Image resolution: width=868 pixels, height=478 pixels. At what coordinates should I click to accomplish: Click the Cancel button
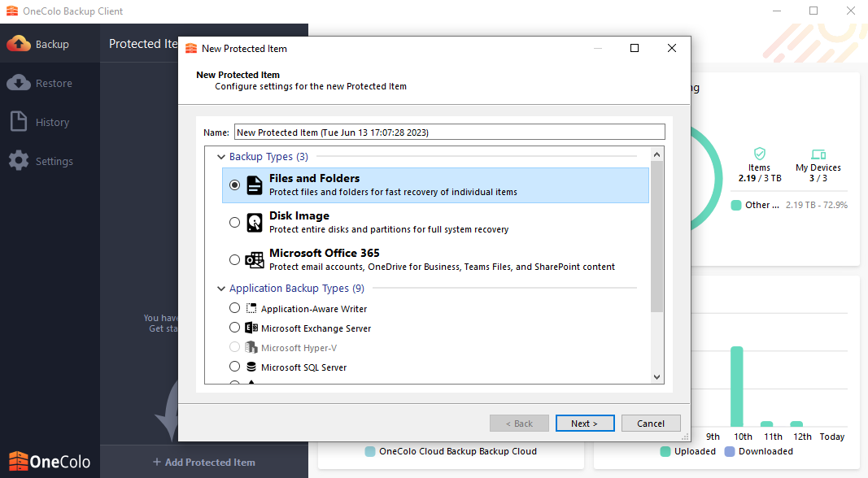(651, 424)
